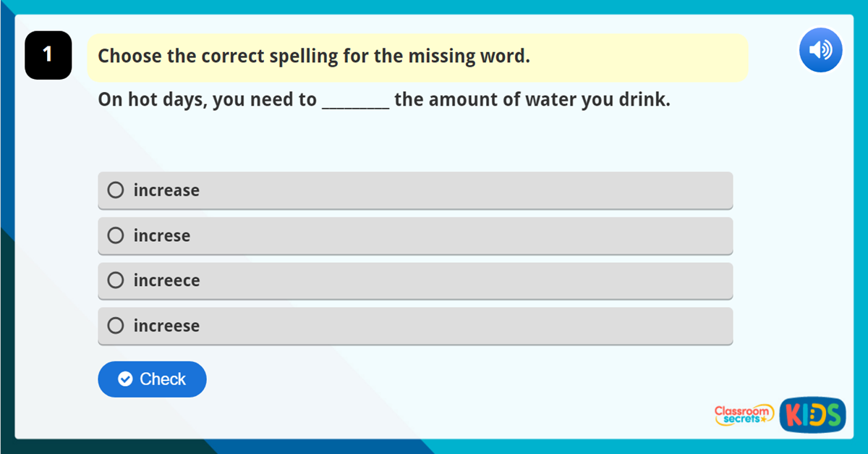Click the "increse" answer word

pos(162,236)
